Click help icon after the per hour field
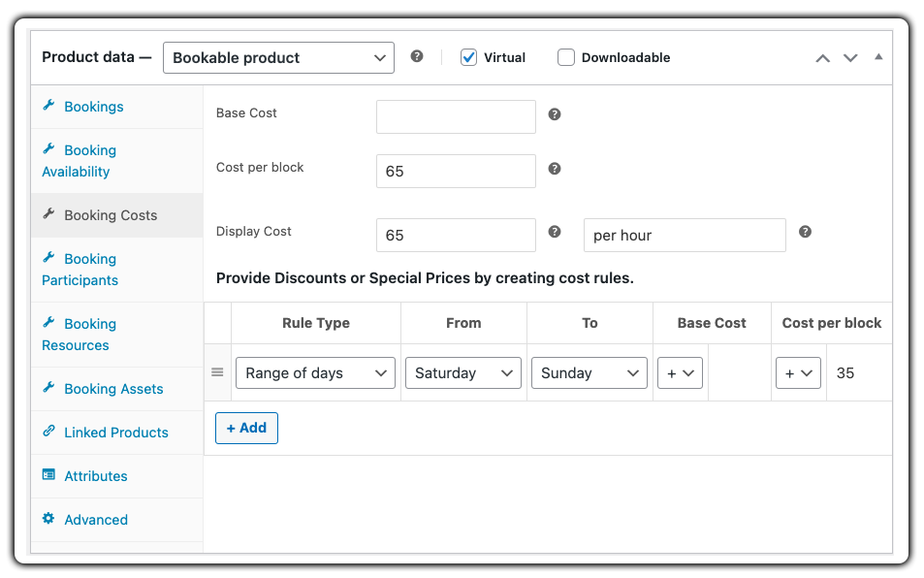 pos(805,232)
